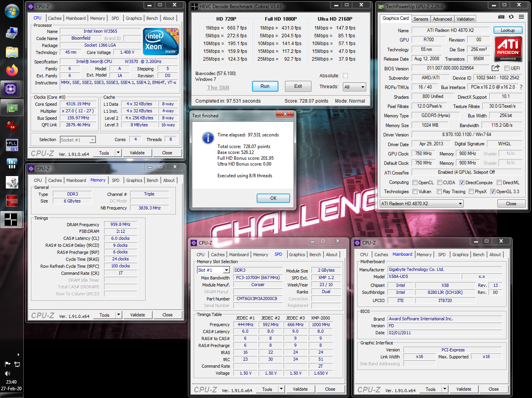
Task: Expand Tools arrow in CPU-Z Mainboard window
Action: click(x=445, y=389)
